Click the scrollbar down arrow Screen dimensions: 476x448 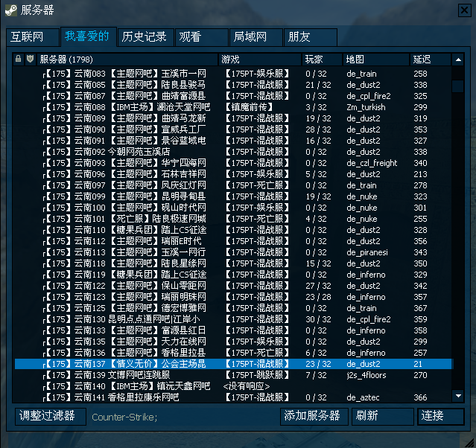(458, 396)
